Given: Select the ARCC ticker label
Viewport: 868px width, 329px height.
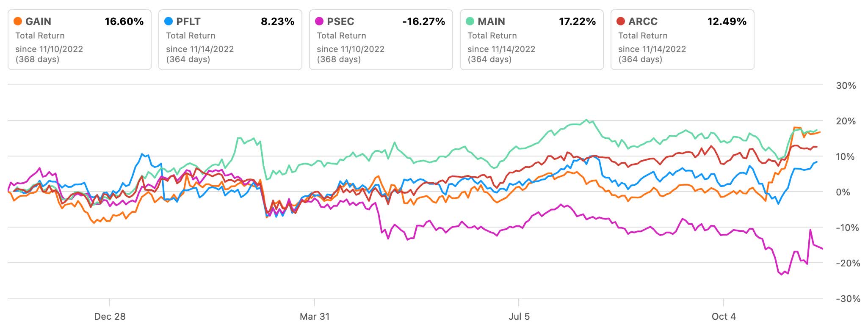Looking at the screenshot, I should point(643,21).
